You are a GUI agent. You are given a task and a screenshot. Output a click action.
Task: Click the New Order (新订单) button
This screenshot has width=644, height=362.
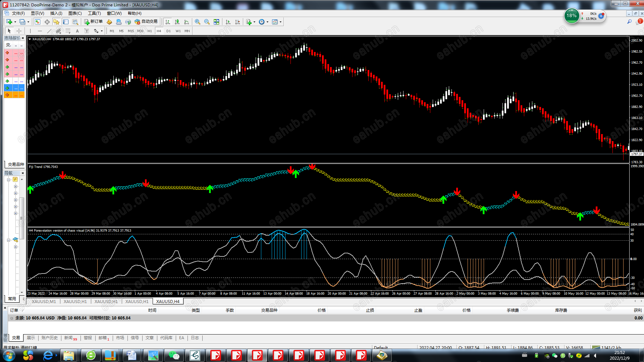click(x=93, y=22)
